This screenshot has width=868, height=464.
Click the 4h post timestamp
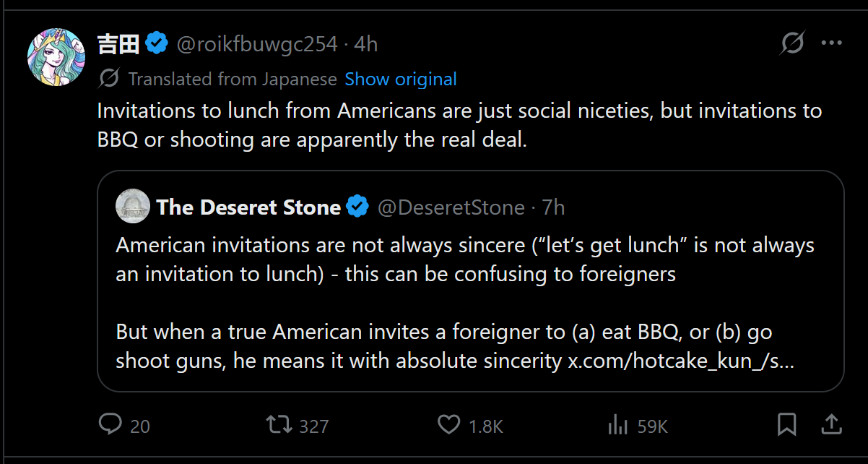365,44
